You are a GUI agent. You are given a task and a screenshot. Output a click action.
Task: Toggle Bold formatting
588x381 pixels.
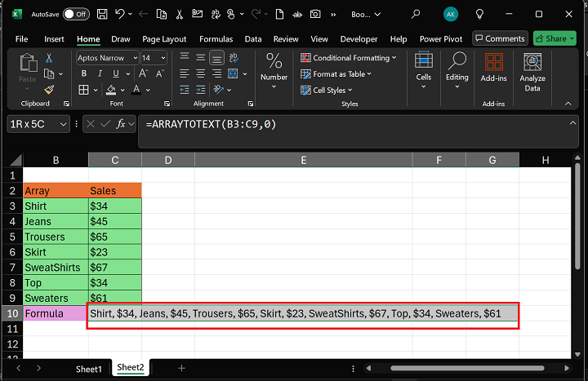click(83, 73)
